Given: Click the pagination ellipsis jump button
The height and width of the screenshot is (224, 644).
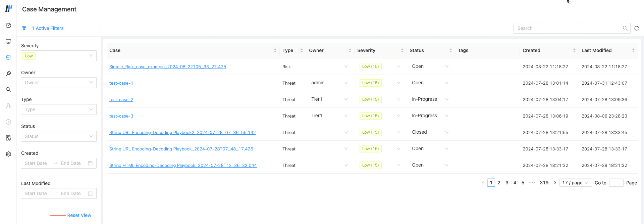Looking at the screenshot, I should 532,183.
